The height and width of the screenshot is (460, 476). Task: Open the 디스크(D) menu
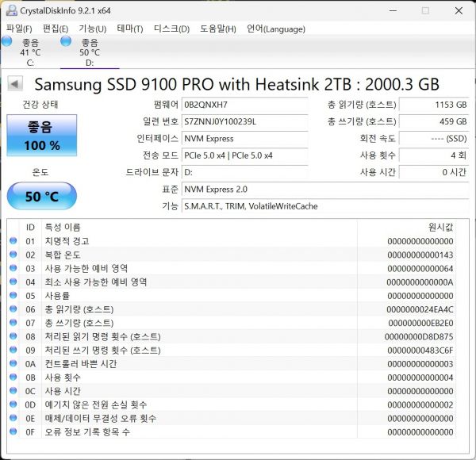click(171, 29)
